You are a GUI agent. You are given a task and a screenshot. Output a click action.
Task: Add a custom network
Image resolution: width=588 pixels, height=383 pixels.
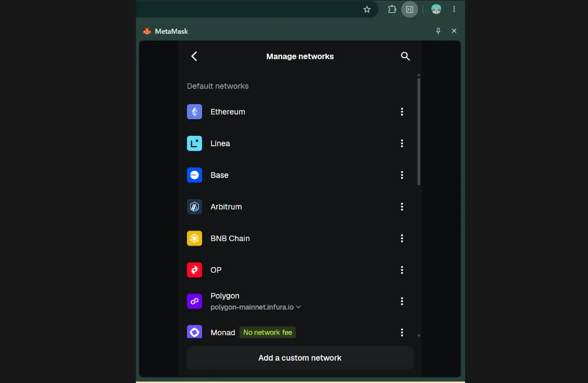pyautogui.click(x=300, y=358)
